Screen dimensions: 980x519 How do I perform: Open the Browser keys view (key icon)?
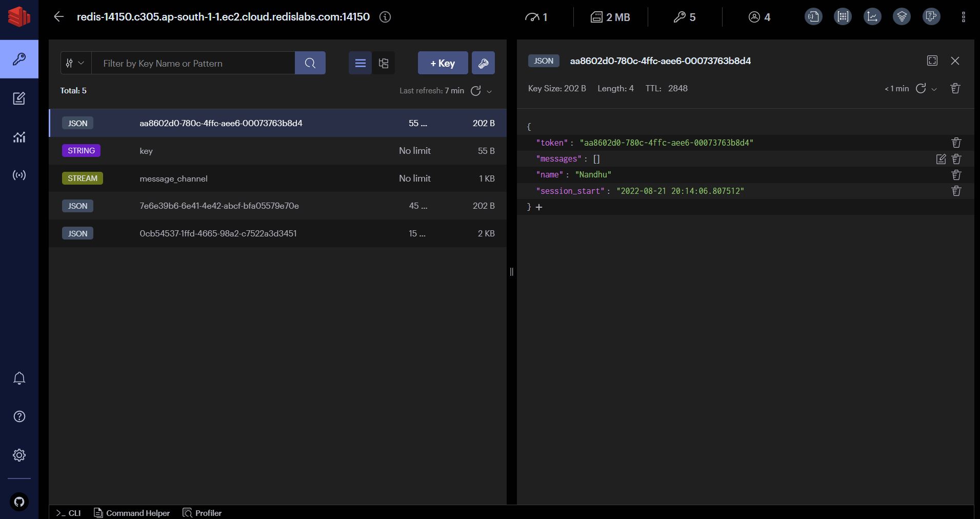[x=19, y=59]
